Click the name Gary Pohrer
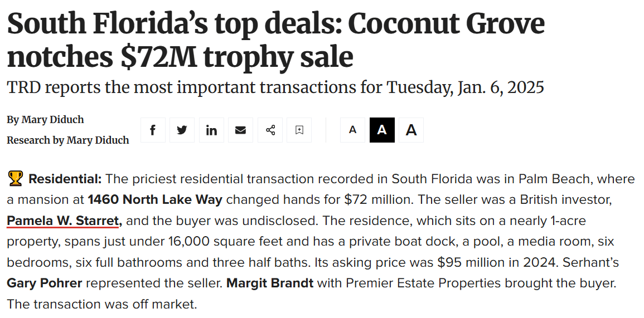Image resolution: width=644 pixels, height=318 pixels. (x=45, y=283)
